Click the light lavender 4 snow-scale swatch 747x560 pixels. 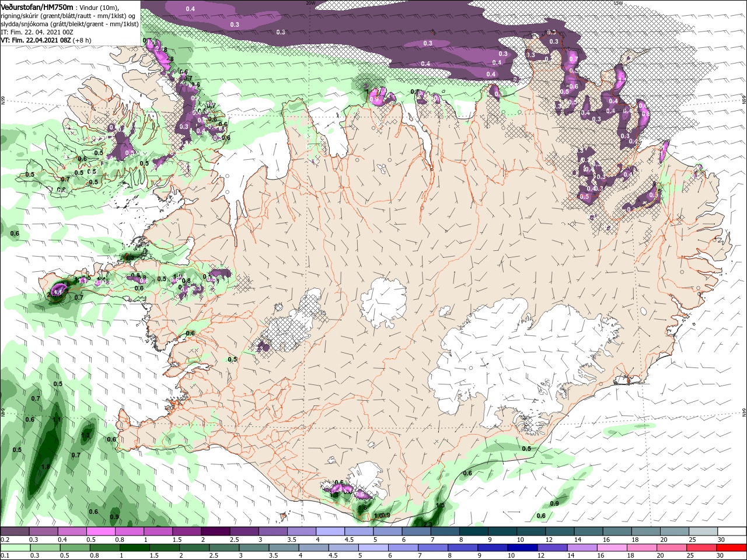point(330,531)
